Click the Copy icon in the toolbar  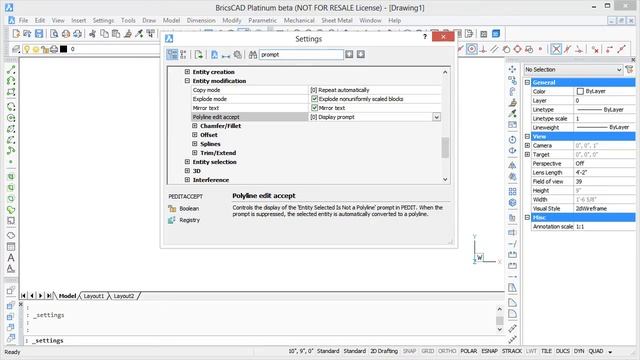pos(104,34)
